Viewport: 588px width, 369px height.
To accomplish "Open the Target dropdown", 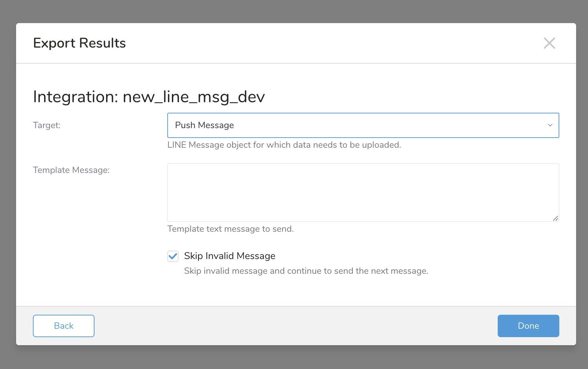I will (x=363, y=125).
